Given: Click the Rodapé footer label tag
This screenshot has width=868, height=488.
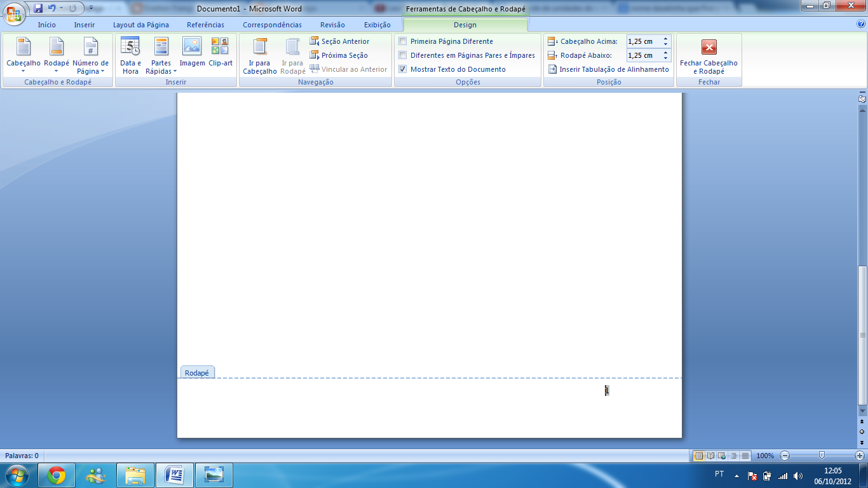Looking at the screenshot, I should point(197,373).
